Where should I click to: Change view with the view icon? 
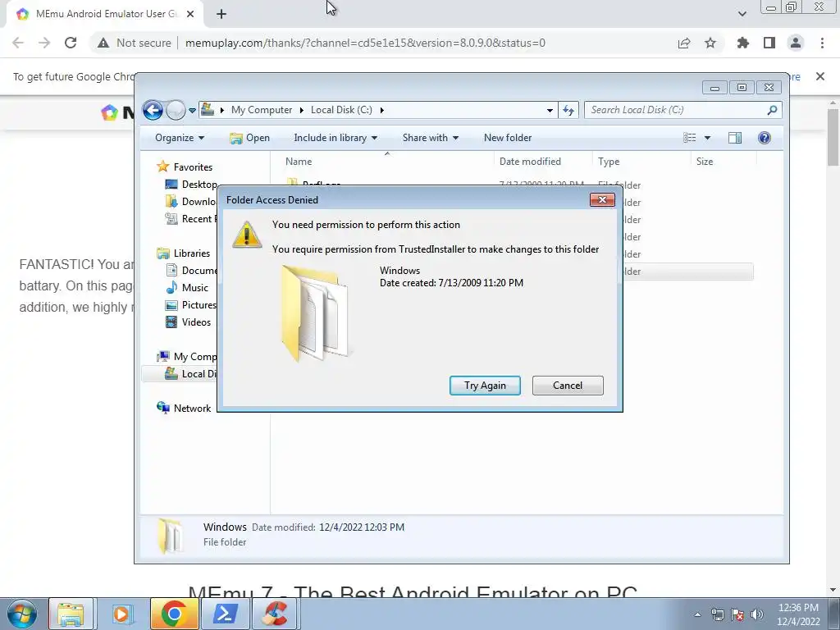tap(689, 138)
